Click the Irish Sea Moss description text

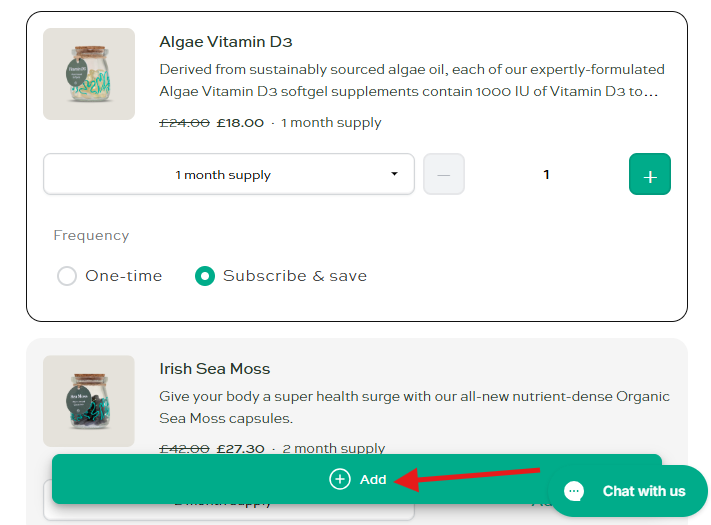tap(414, 407)
